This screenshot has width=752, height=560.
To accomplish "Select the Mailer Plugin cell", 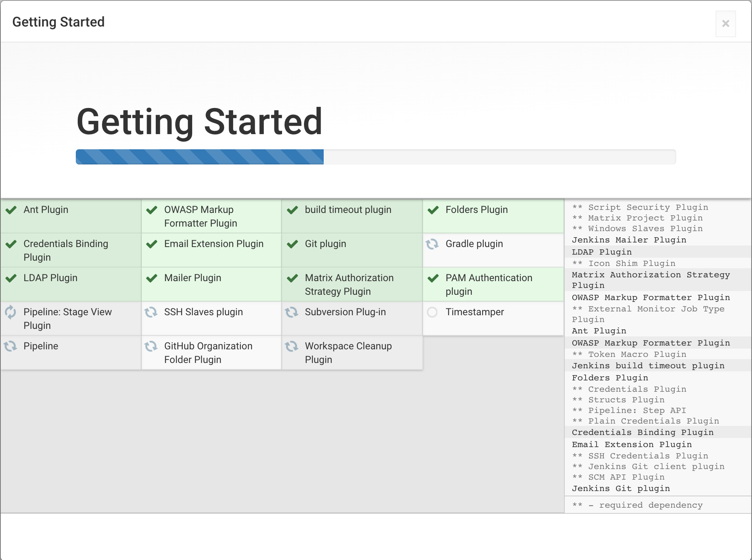I will (211, 284).
